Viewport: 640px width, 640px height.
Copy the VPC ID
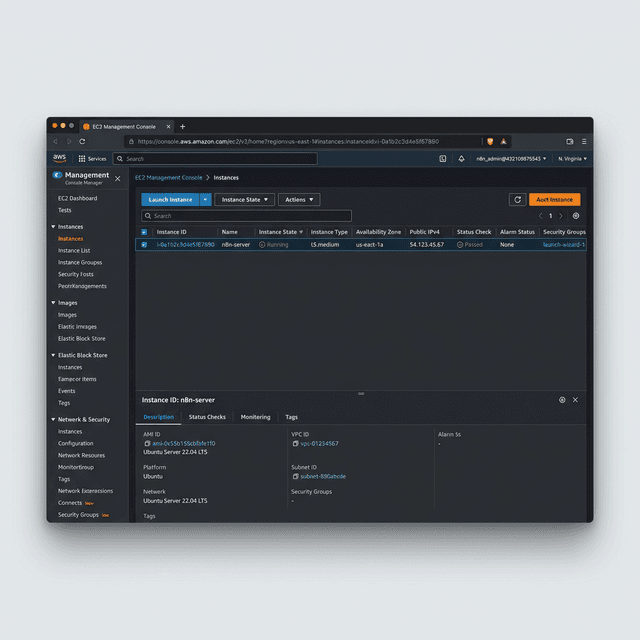[296, 443]
